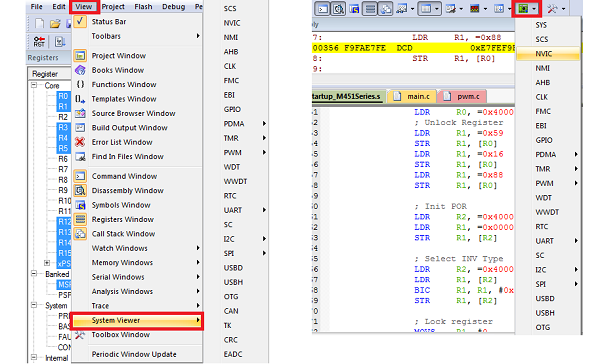Switch to the main.c editor tab
The width and height of the screenshot is (600, 364).
coord(412,96)
